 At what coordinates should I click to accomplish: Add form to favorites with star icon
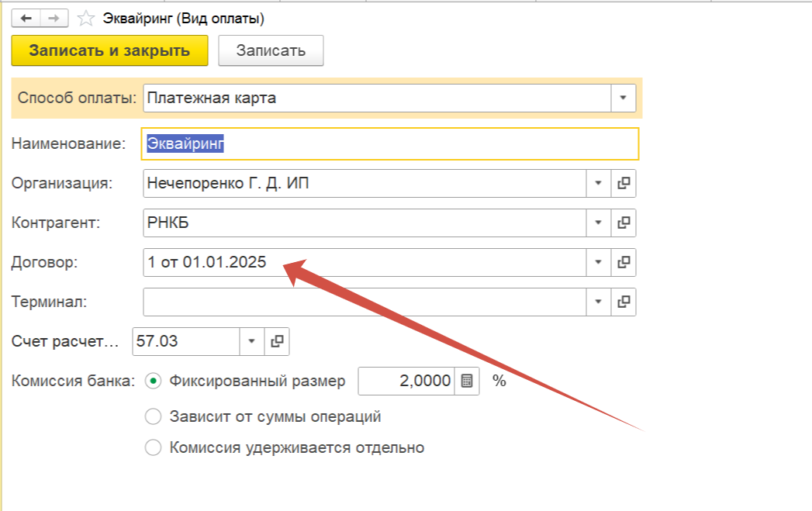click(x=87, y=17)
